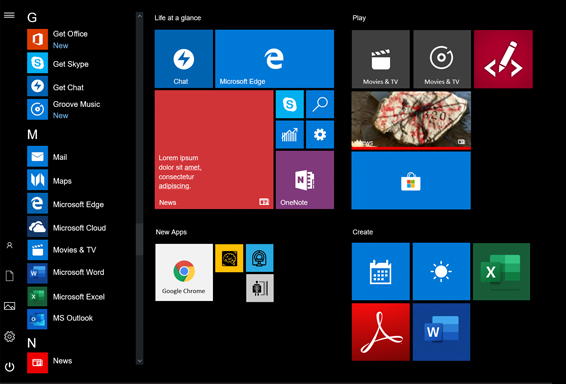
Task: Select the New Apps group title
Action: (x=171, y=232)
